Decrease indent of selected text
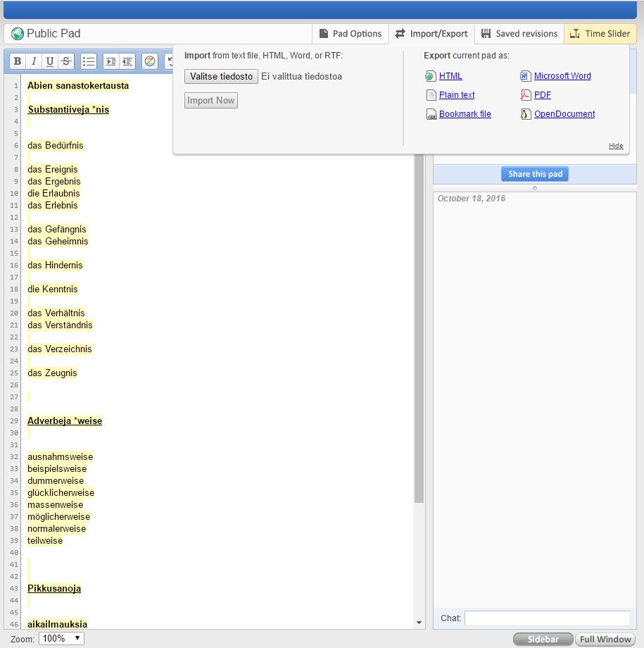This screenshot has height=648, width=644. (127, 61)
